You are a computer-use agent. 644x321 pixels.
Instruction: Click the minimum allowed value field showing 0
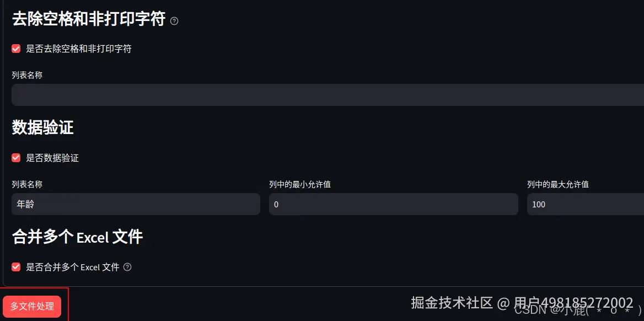point(393,204)
